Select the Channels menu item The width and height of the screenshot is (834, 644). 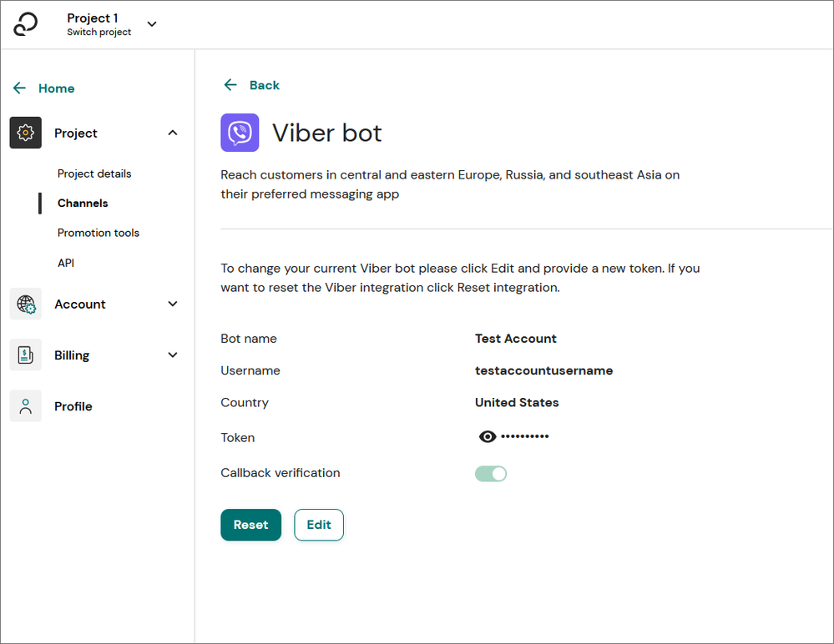coord(83,203)
